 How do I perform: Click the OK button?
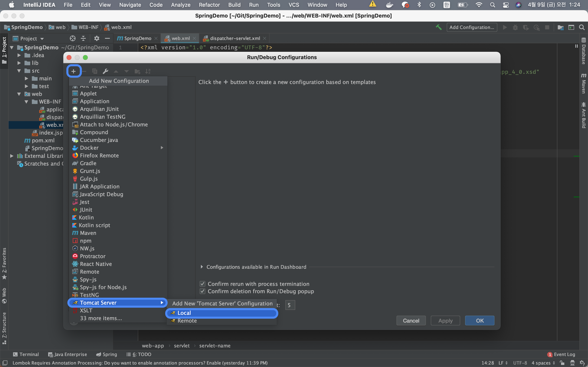(479, 320)
